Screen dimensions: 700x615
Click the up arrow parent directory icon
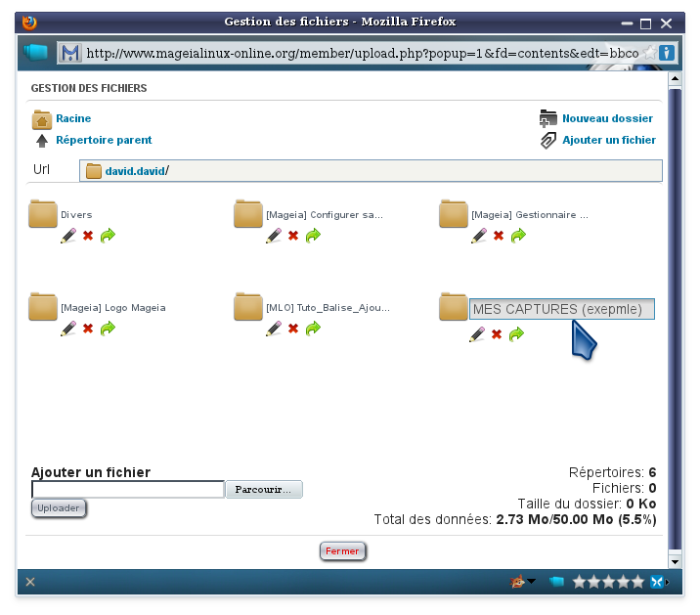[42, 141]
